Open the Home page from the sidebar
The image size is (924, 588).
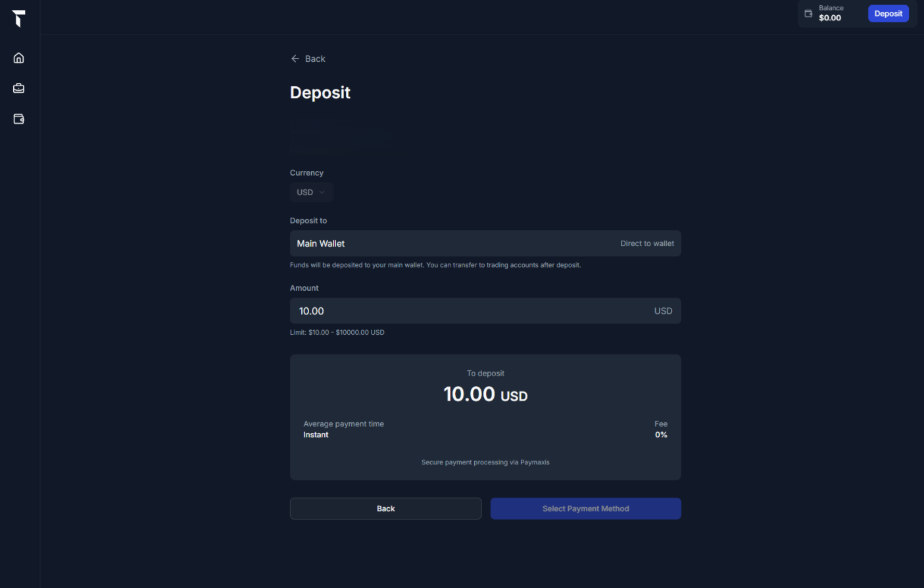(19, 58)
